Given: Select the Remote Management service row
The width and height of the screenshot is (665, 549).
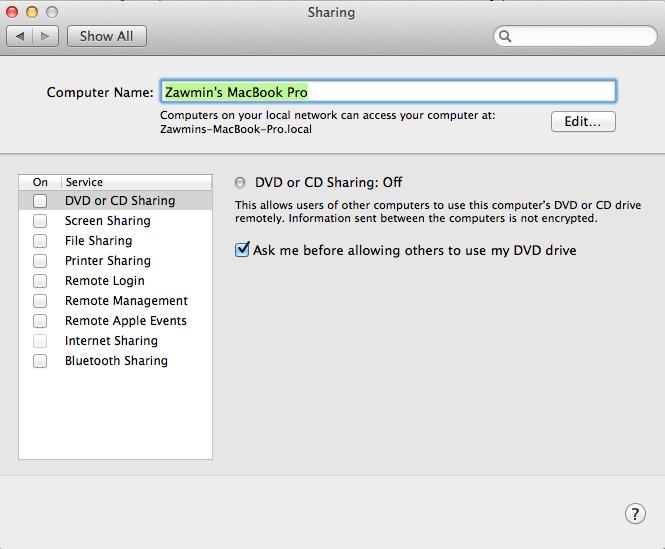Looking at the screenshot, I should (x=115, y=300).
